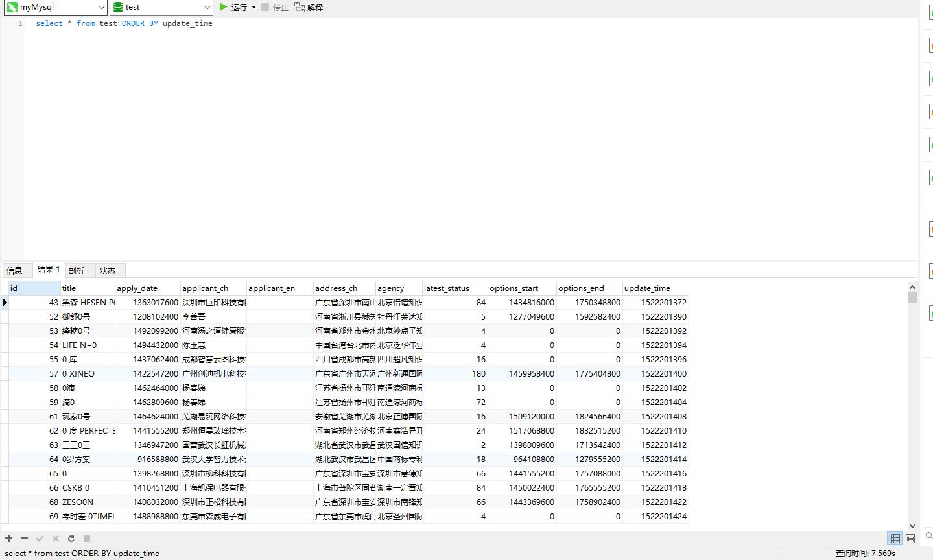Click the options_end column header

coord(589,288)
